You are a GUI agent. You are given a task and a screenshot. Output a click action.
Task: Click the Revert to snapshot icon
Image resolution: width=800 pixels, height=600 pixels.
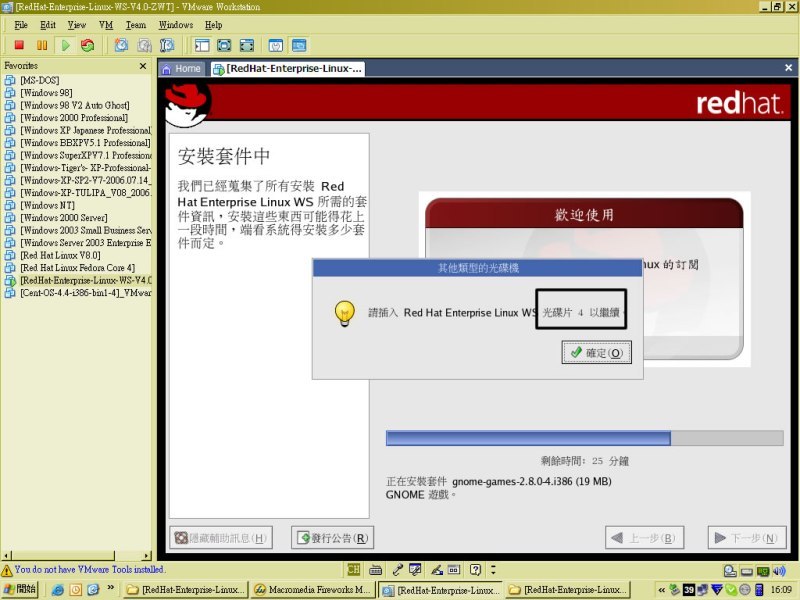144,45
